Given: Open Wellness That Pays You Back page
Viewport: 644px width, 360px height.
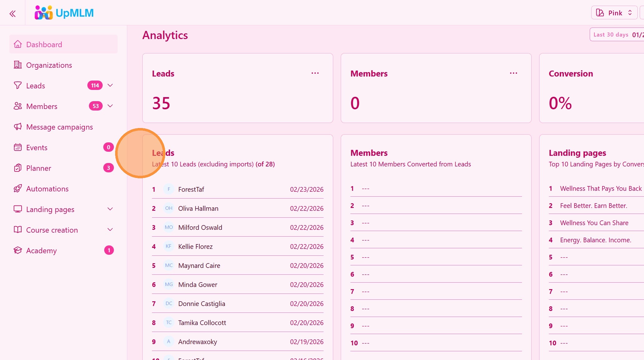Looking at the screenshot, I should pos(601,188).
